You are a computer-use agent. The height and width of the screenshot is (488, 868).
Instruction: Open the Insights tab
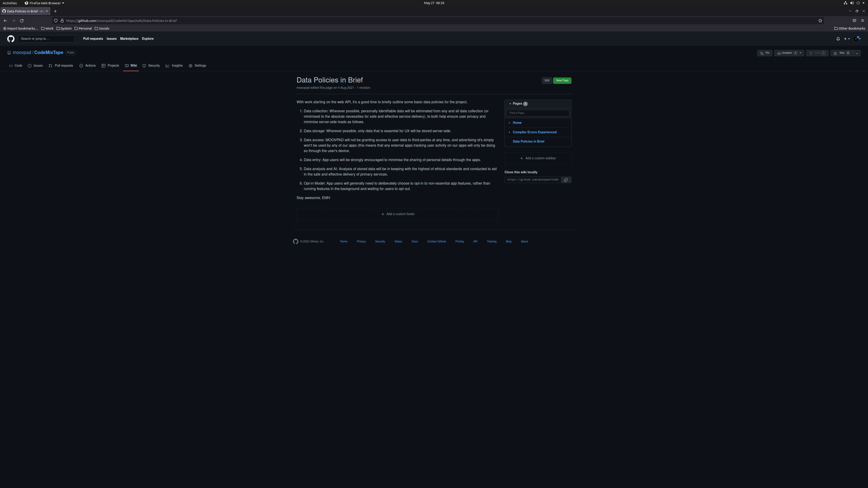pos(174,66)
